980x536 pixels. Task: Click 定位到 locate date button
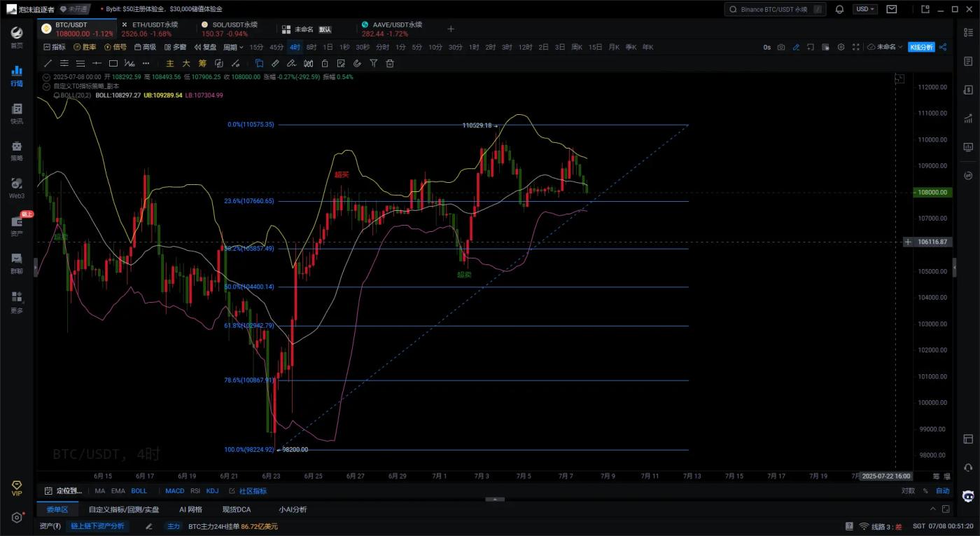(64, 491)
